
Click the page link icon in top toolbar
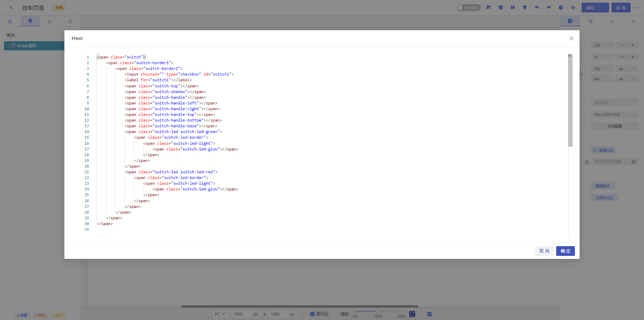pyautogui.click(x=489, y=7)
